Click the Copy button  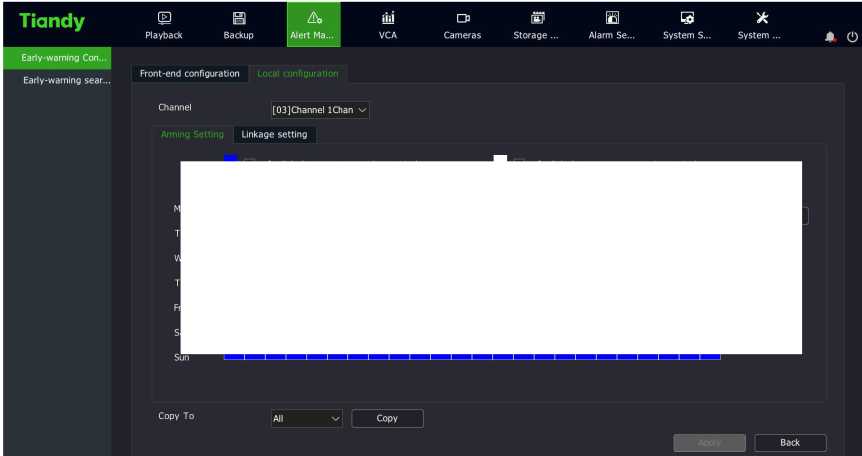pyautogui.click(x=387, y=419)
